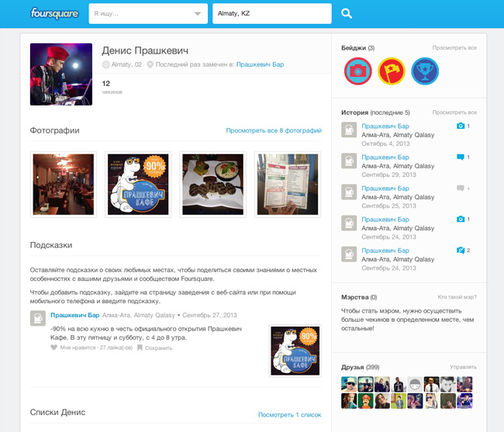Screen dimensions: 504x432
Task: Open Прашкевич Бар entry dated Сентябрь 25
Action: 385,188
